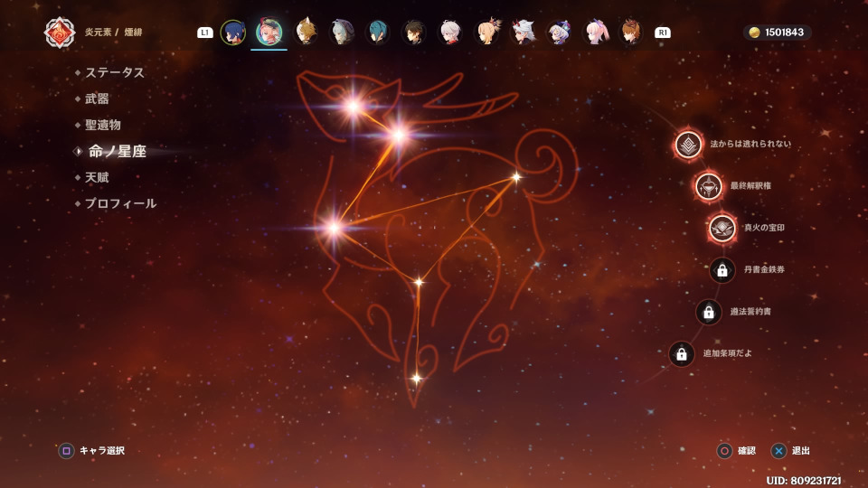Open constellation 真火の宝印 icon

[722, 228]
